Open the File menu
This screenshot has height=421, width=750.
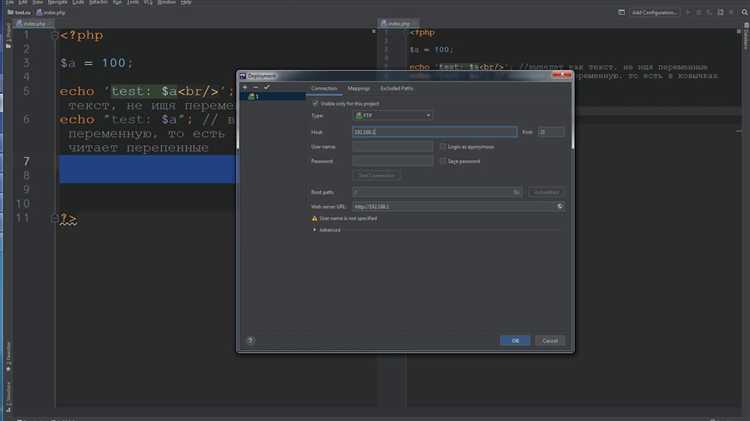coord(10,2)
